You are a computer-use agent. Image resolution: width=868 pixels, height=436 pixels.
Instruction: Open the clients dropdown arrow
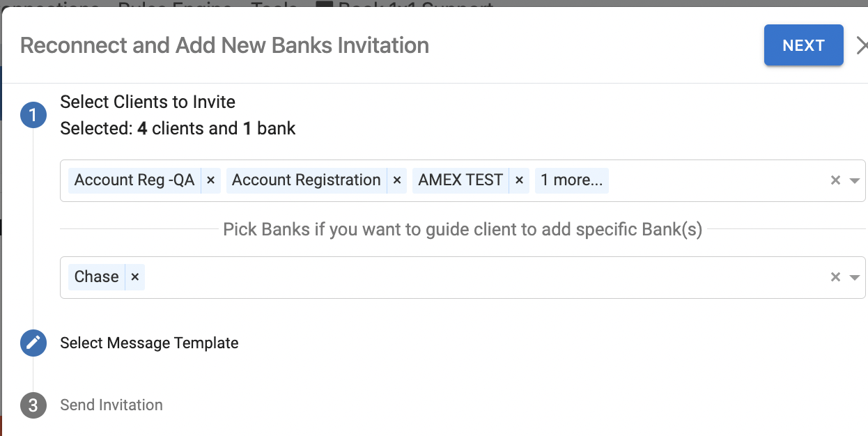coord(855,180)
